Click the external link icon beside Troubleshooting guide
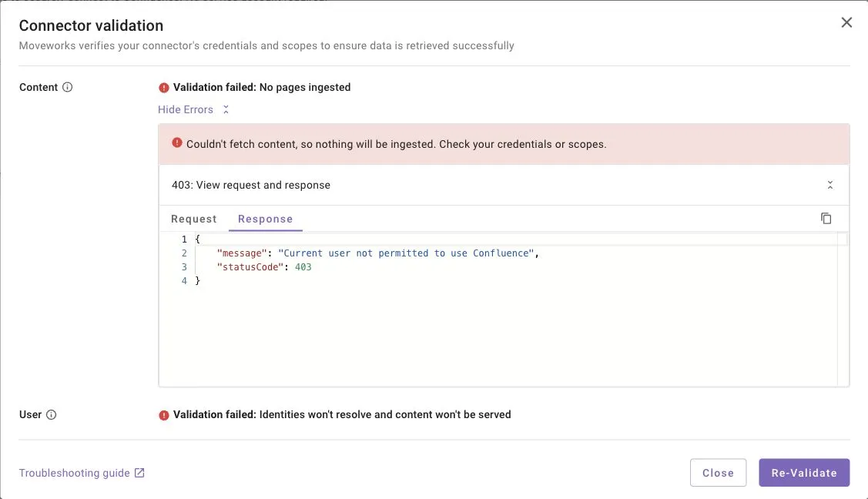868x499 pixels. pyautogui.click(x=139, y=473)
